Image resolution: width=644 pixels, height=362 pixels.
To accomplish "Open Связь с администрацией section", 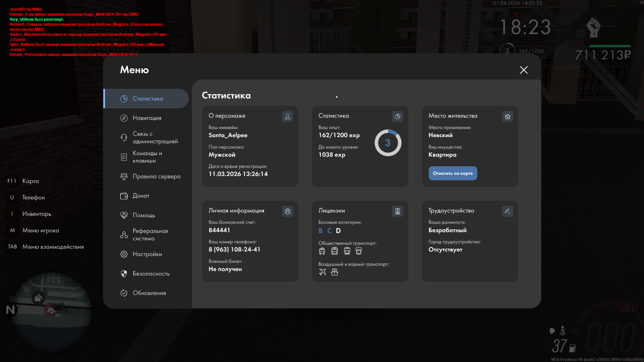I will coord(155,137).
